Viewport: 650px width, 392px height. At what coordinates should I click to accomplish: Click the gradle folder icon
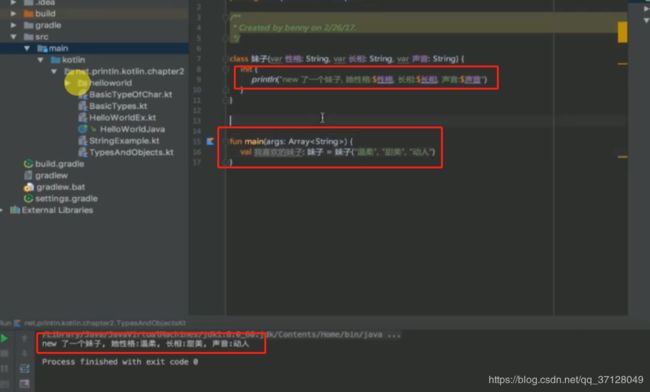point(28,25)
